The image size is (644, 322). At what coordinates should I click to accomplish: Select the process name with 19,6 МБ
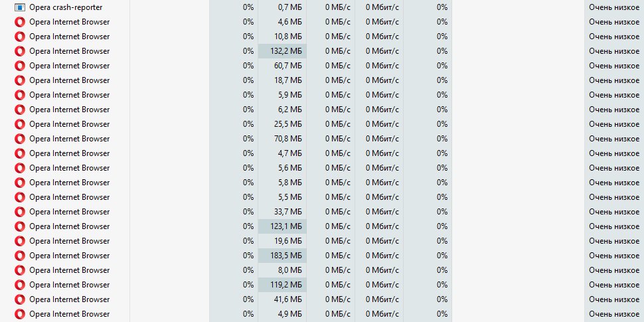70,241
